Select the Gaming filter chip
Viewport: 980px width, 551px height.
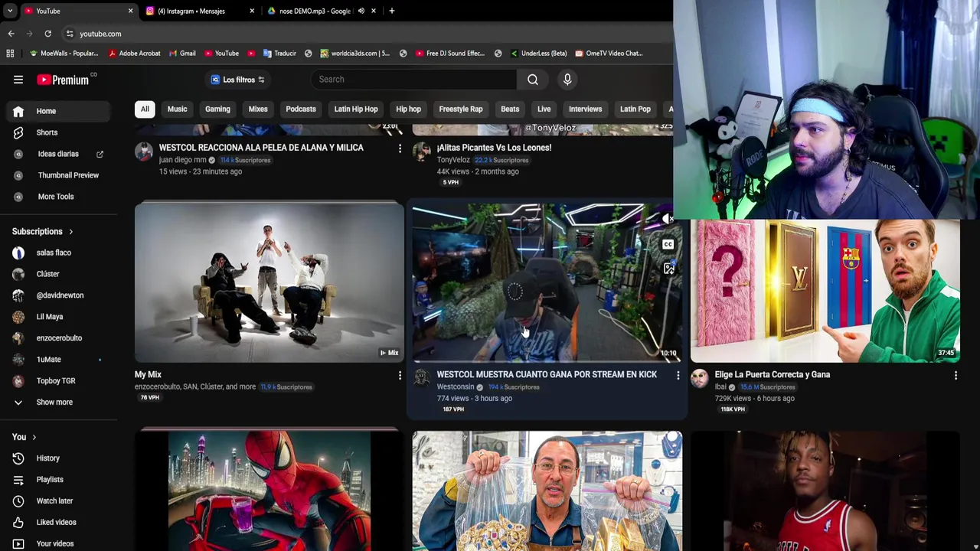point(217,109)
